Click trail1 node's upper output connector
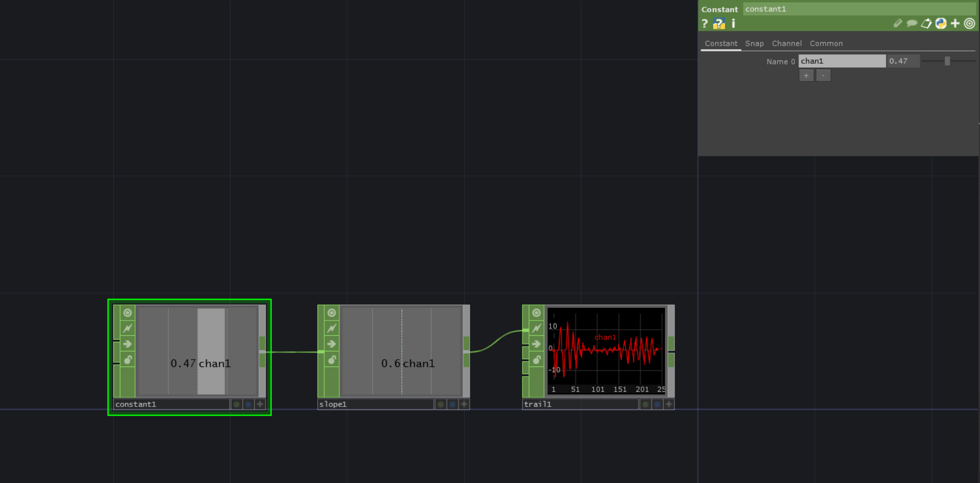 (x=671, y=343)
